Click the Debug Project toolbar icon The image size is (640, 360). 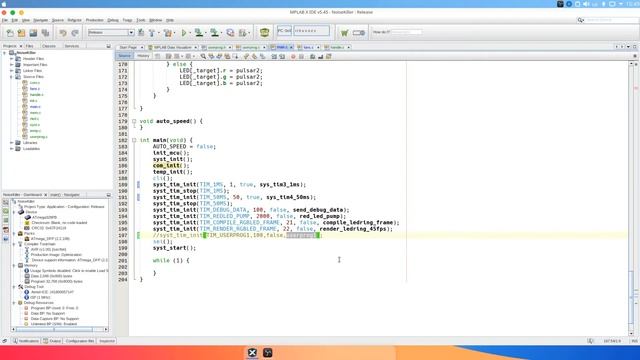pos(243,33)
